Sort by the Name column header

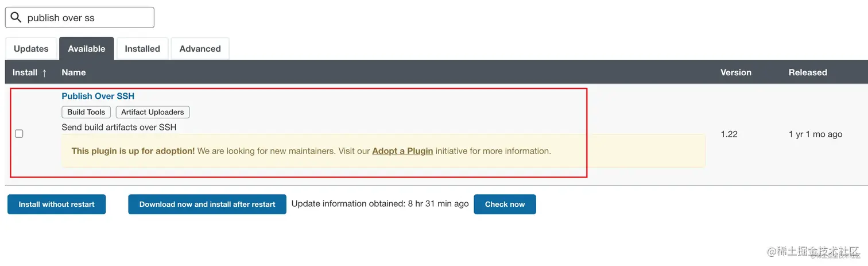tap(73, 72)
